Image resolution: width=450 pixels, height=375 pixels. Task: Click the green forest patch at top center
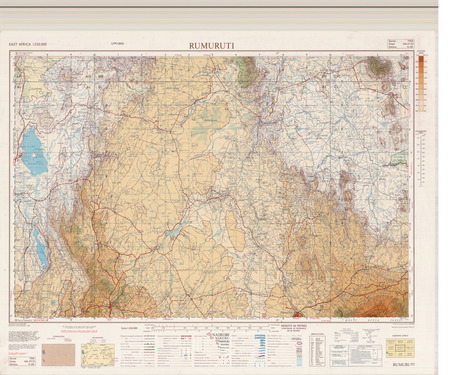click(247, 72)
